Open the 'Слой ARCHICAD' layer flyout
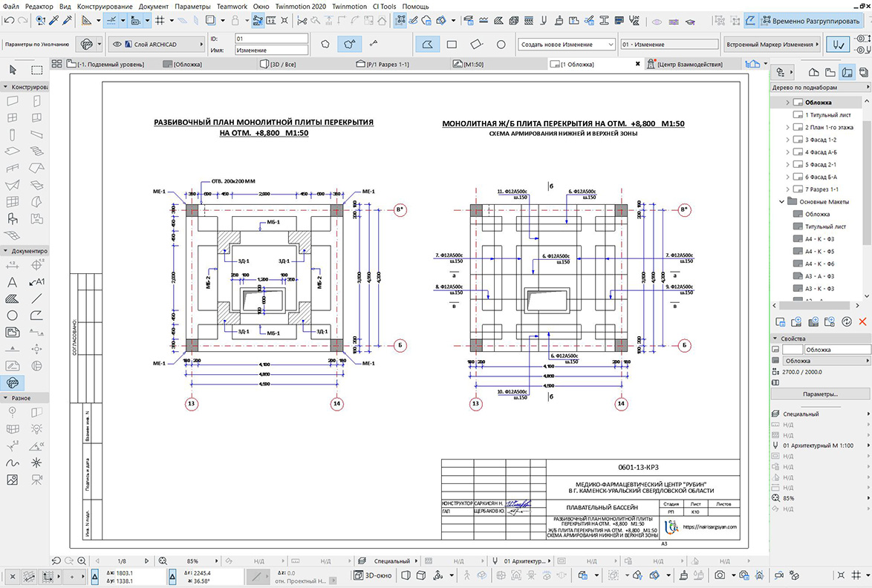The width and height of the screenshot is (872, 588). coord(157,44)
